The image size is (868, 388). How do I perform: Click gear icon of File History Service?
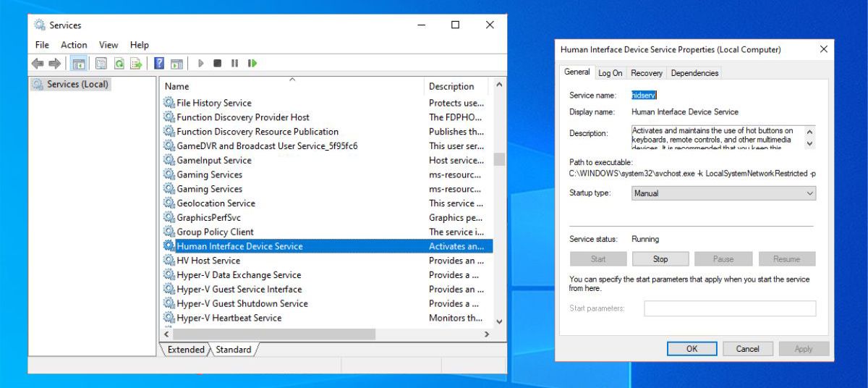169,103
